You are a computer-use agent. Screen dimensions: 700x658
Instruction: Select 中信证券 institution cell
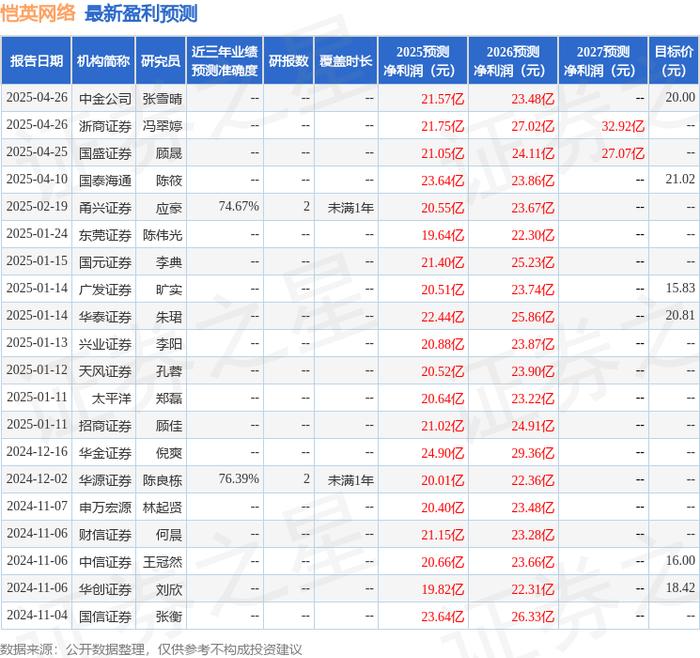click(105, 562)
